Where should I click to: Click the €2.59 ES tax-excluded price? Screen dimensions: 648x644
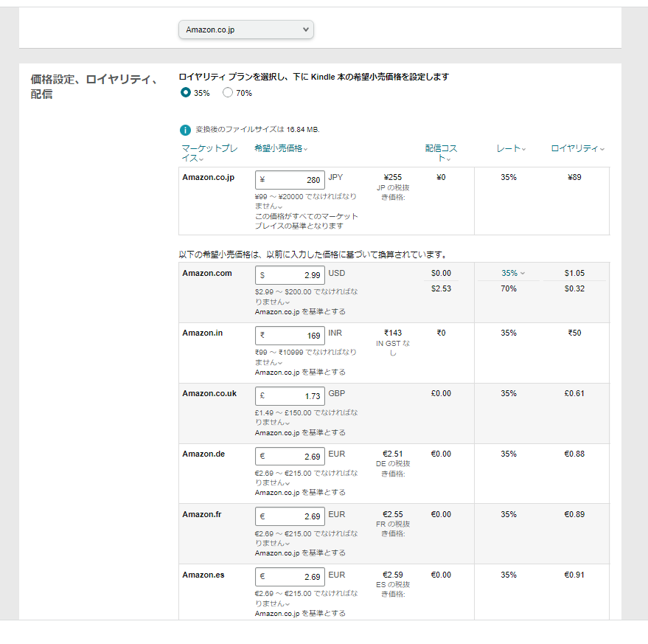point(393,575)
